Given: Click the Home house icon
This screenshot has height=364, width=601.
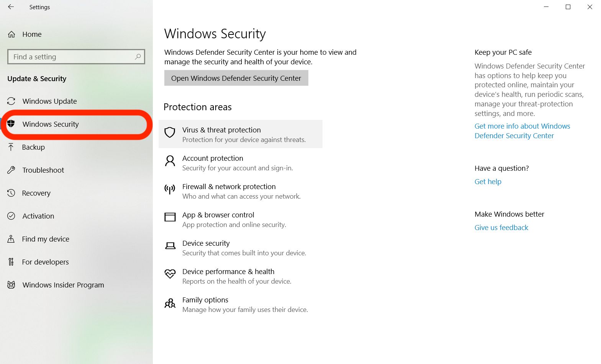Looking at the screenshot, I should click(x=11, y=34).
